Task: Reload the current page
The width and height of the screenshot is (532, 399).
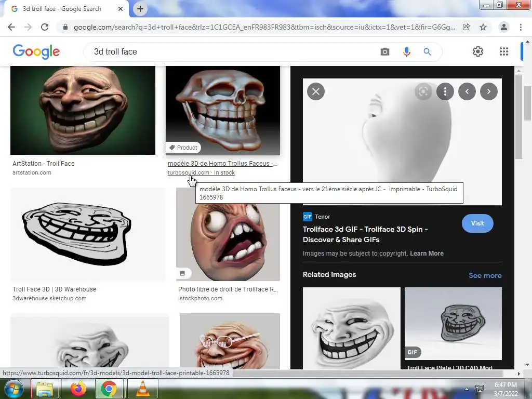Action: pos(45,27)
